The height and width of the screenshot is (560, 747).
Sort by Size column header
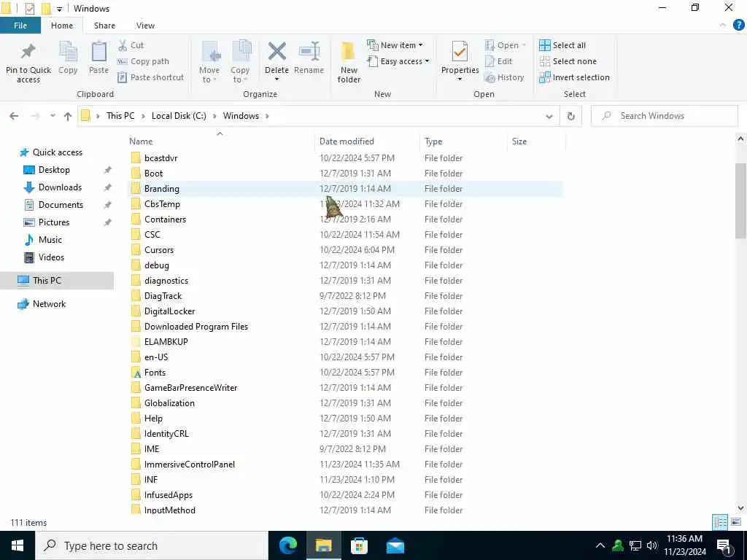point(519,141)
